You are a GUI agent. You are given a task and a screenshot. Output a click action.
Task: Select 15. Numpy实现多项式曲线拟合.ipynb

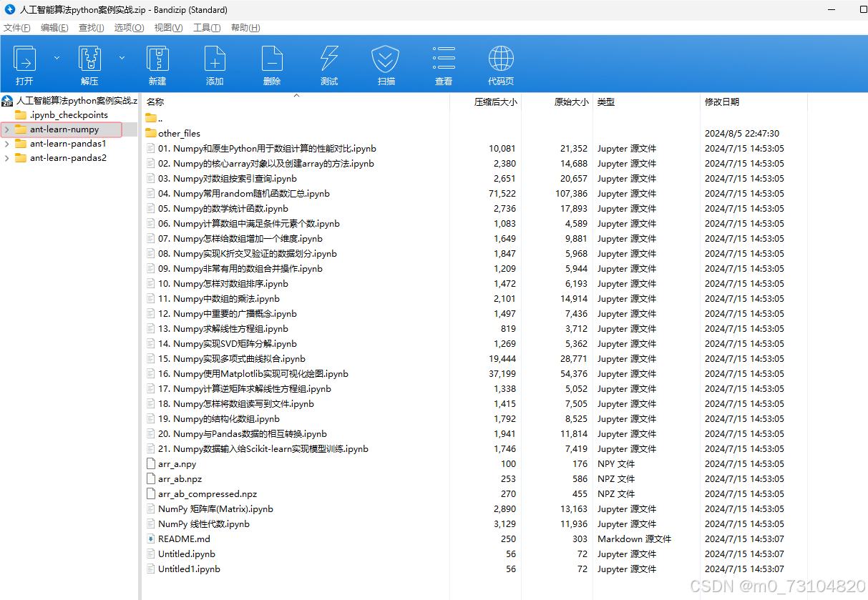[232, 359]
